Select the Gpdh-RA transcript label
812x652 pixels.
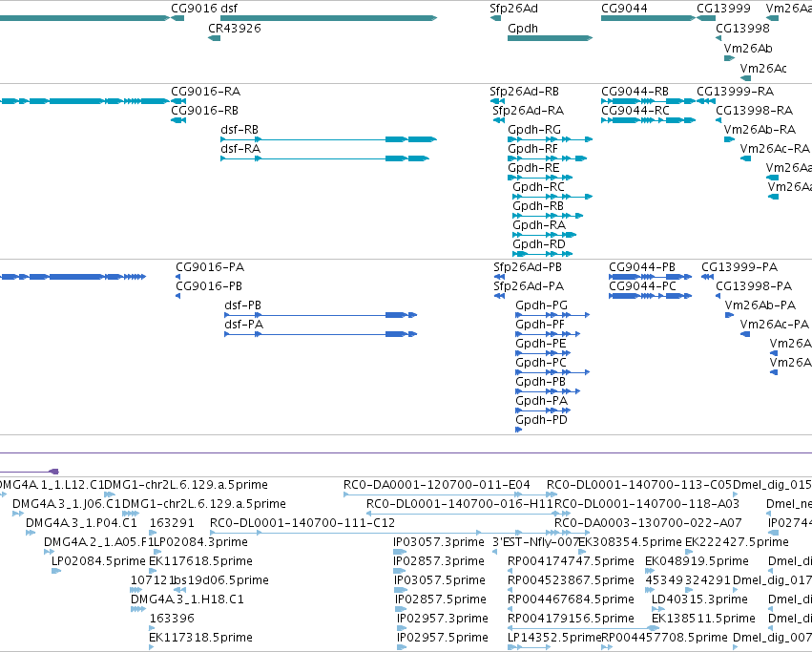tap(538, 225)
